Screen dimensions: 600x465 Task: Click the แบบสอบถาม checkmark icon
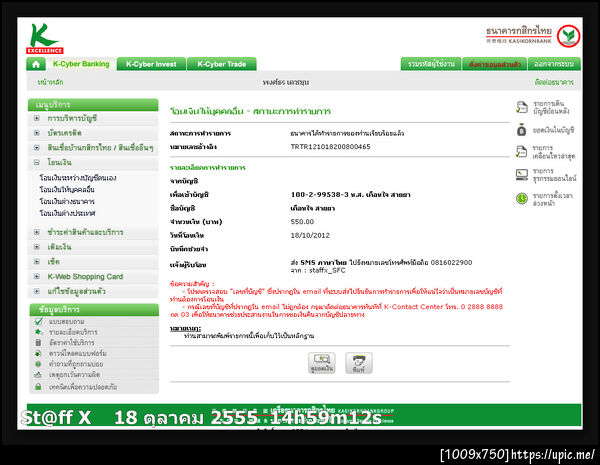tap(38, 321)
